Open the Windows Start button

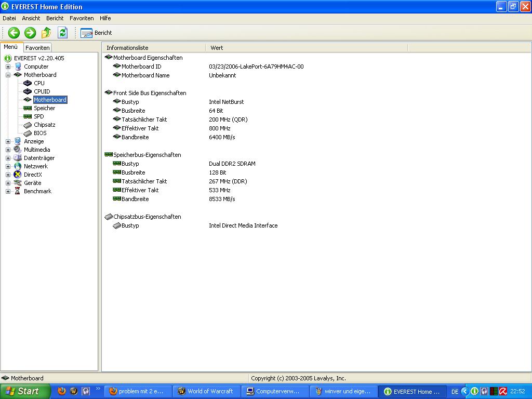[x=25, y=391]
